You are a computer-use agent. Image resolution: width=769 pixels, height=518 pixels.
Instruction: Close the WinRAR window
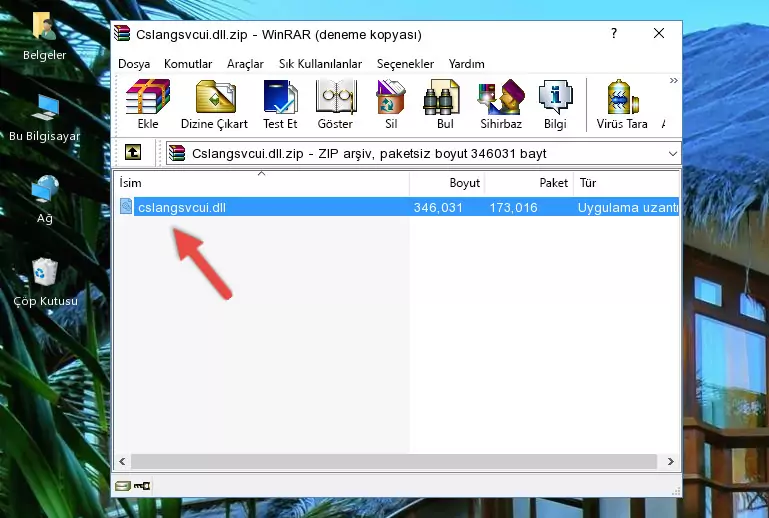(x=659, y=33)
